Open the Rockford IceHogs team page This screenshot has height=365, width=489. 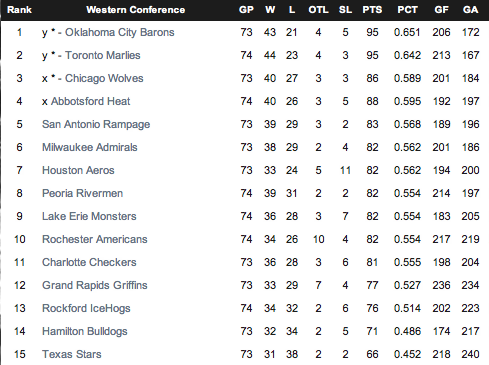pyautogui.click(x=86, y=308)
